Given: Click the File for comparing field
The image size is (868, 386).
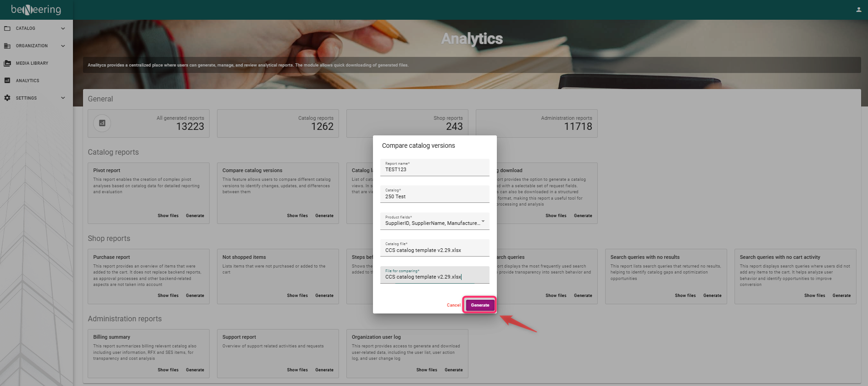Looking at the screenshot, I should [x=434, y=276].
